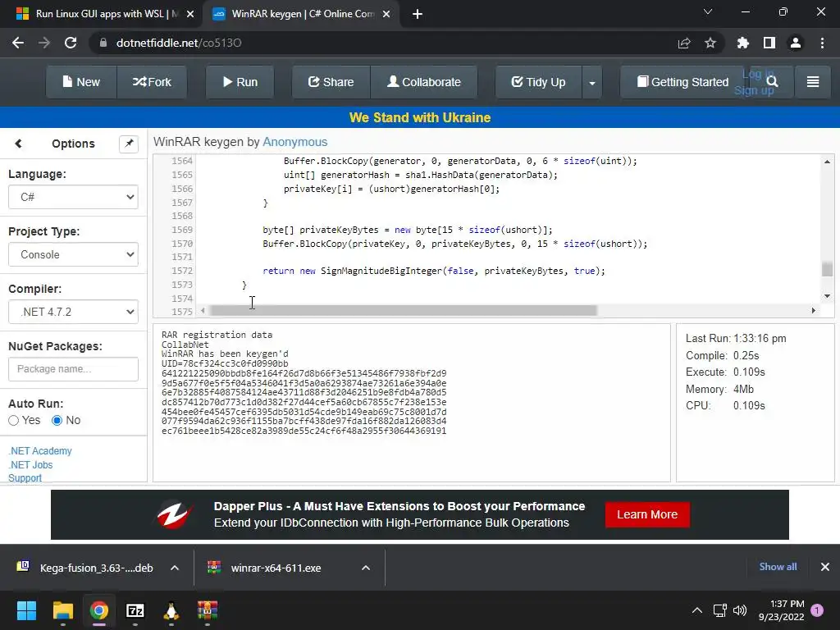Open the Extensions puzzle icon
The height and width of the screenshot is (630, 840).
click(743, 43)
